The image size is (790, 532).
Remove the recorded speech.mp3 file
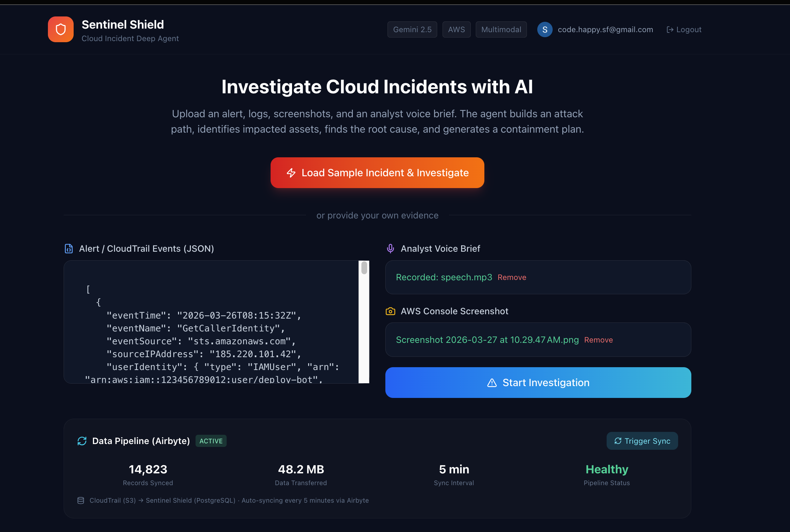[512, 277]
